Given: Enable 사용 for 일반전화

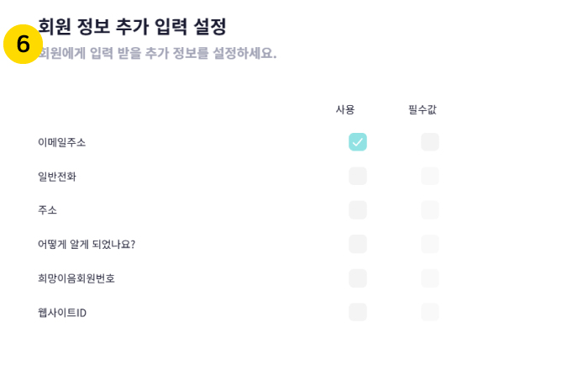Looking at the screenshot, I should coord(358,176).
